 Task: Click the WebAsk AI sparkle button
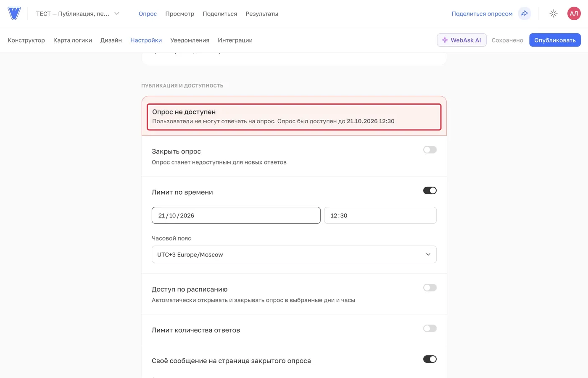pyautogui.click(x=461, y=40)
